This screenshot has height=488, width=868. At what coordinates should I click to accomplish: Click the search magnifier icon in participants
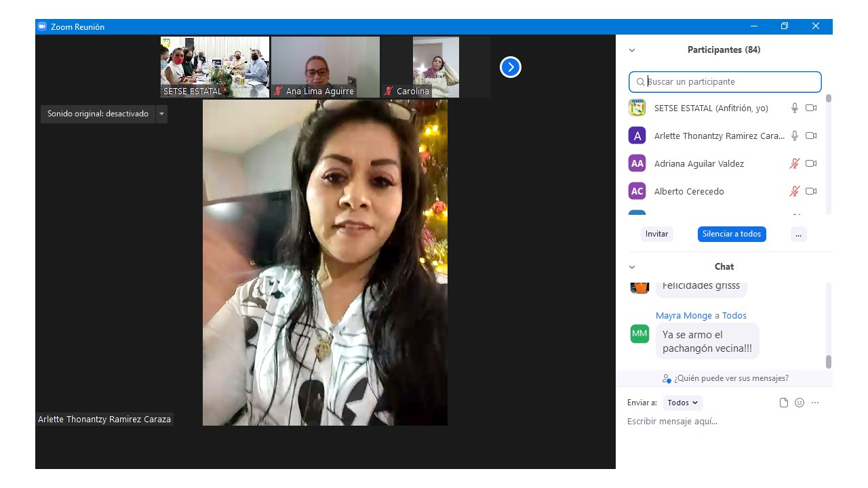pos(640,82)
